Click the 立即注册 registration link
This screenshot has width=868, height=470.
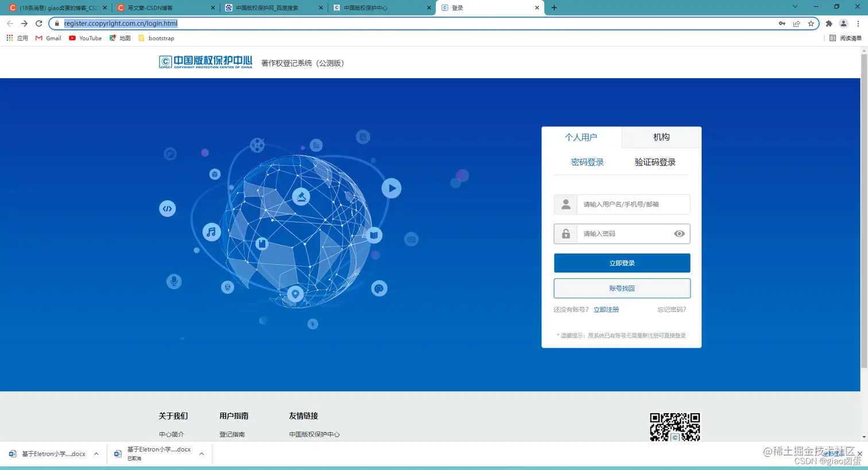(606, 309)
